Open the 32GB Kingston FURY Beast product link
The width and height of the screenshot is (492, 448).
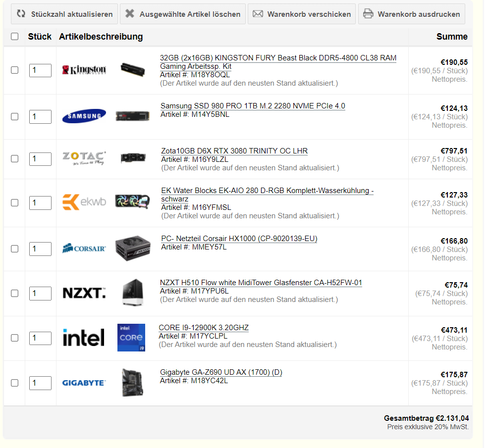click(x=278, y=62)
